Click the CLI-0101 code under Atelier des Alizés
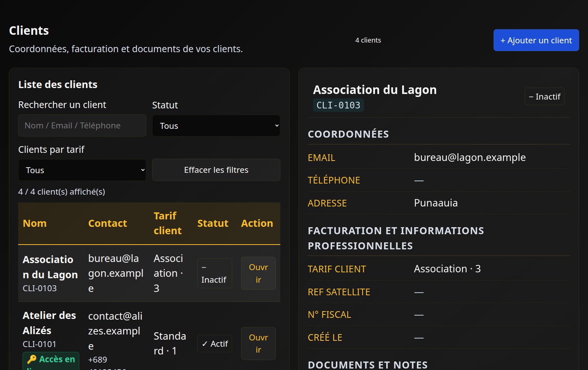 coord(40,344)
